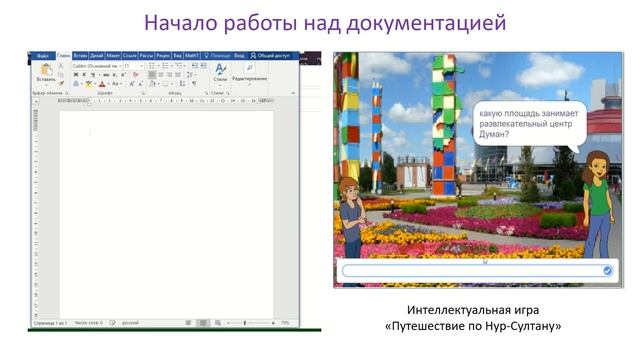Toggle the show paragraph marks (¶) icon
This screenshot has height=360, width=640.
pyautogui.click(x=194, y=84)
